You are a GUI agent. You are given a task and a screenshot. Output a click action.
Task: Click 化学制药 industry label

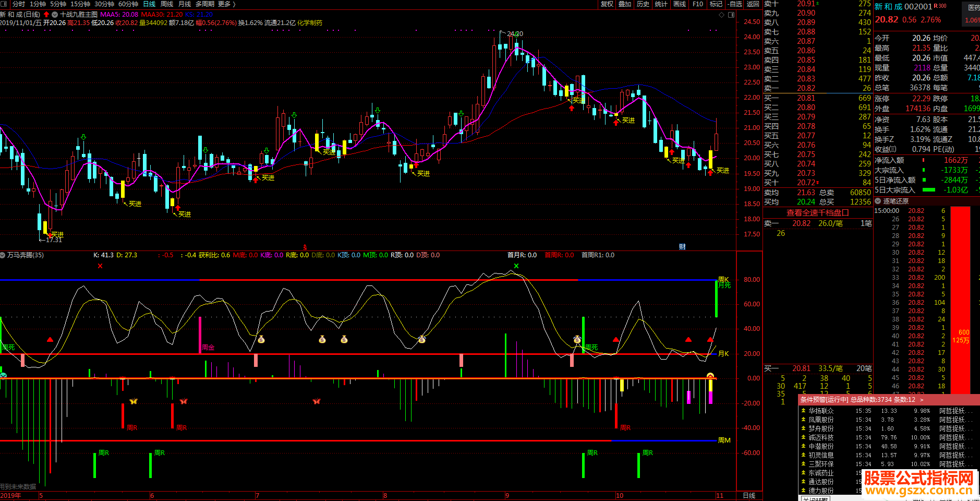tap(310, 23)
